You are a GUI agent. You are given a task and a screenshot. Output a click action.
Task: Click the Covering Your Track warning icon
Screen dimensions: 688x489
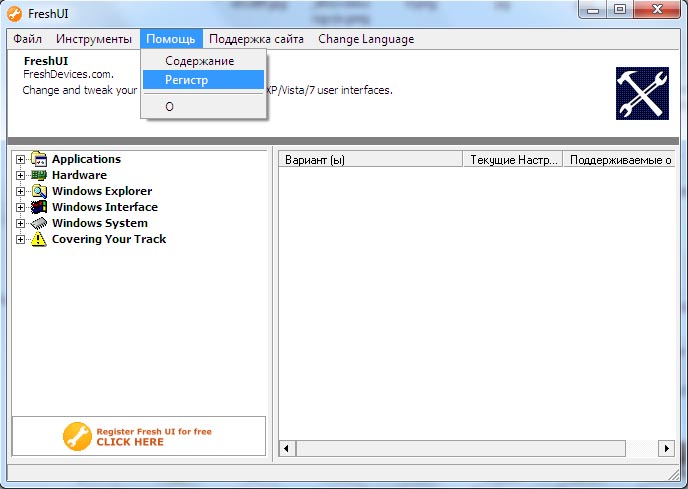pos(39,239)
